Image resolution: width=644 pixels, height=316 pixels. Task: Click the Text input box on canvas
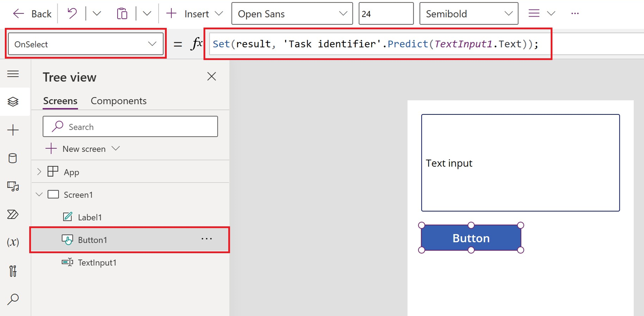(520, 163)
